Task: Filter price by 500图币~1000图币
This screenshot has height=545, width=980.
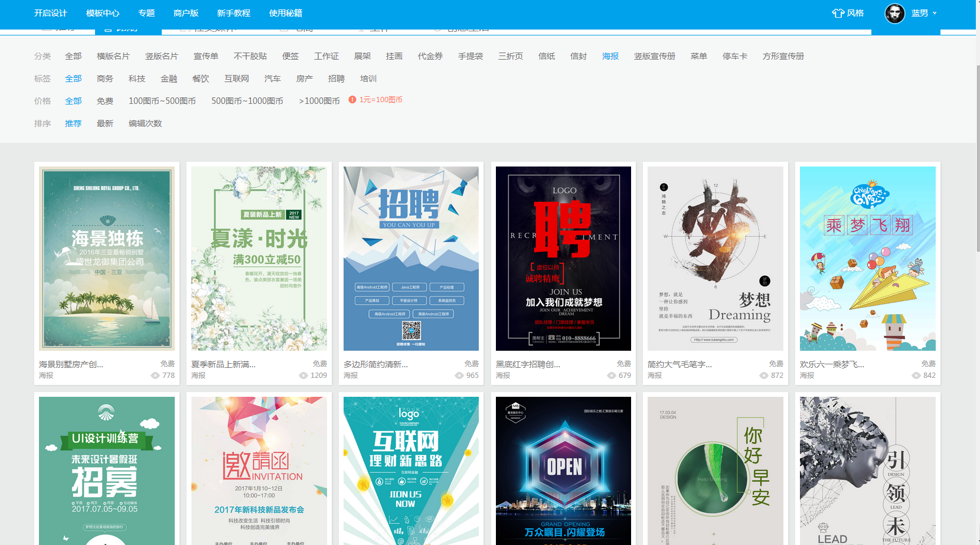Action: (x=247, y=101)
